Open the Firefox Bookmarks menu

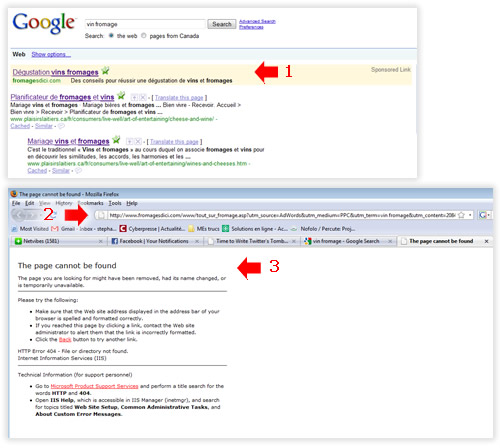click(90, 203)
